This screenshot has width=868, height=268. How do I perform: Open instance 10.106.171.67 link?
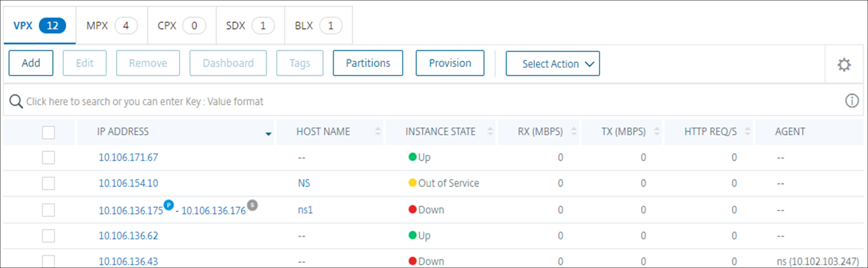128,157
